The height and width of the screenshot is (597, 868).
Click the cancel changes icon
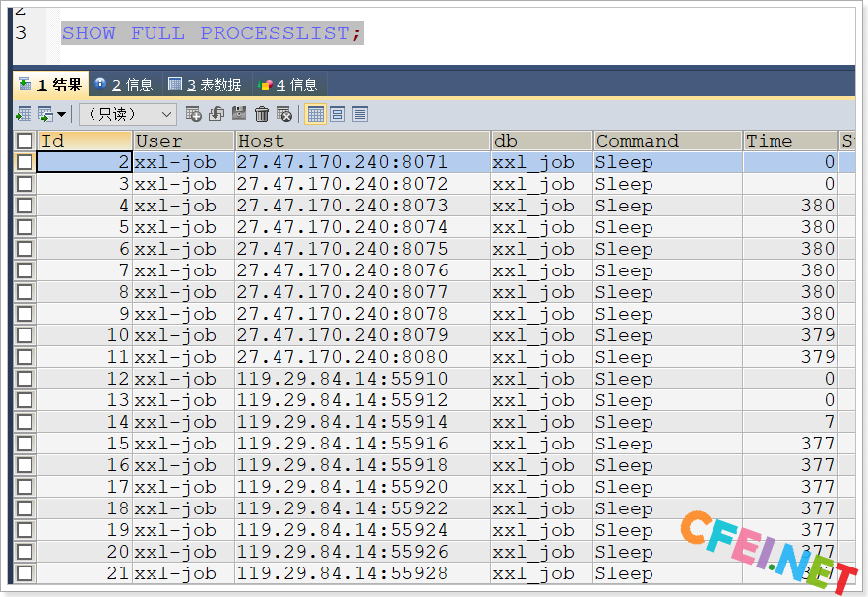tap(284, 114)
